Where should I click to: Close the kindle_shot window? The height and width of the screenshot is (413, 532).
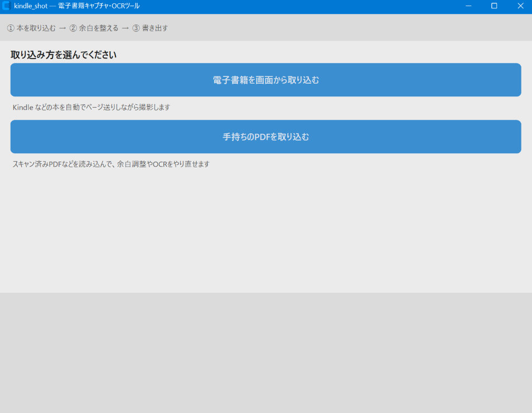pyautogui.click(x=520, y=6)
